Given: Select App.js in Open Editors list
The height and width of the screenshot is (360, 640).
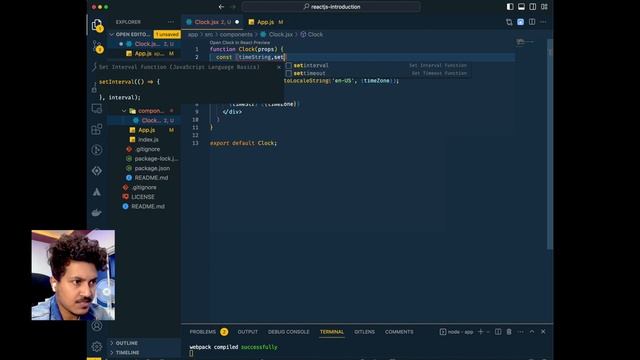Looking at the screenshot, I should (144, 53).
